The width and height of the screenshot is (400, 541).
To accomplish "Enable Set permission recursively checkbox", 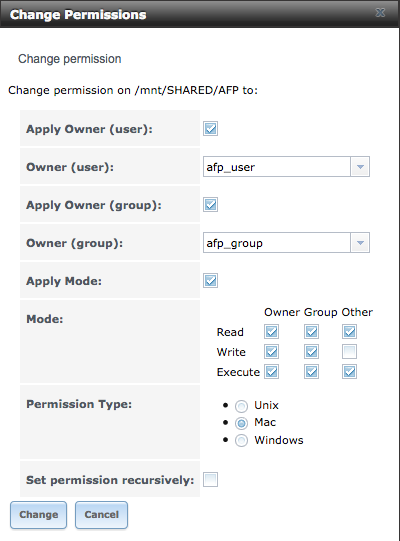I will [x=210, y=480].
